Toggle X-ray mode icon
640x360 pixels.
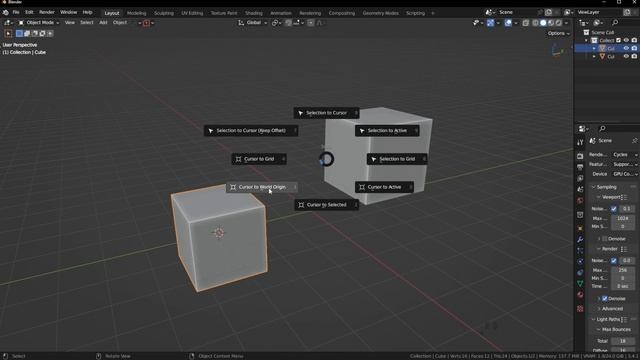pos(526,23)
